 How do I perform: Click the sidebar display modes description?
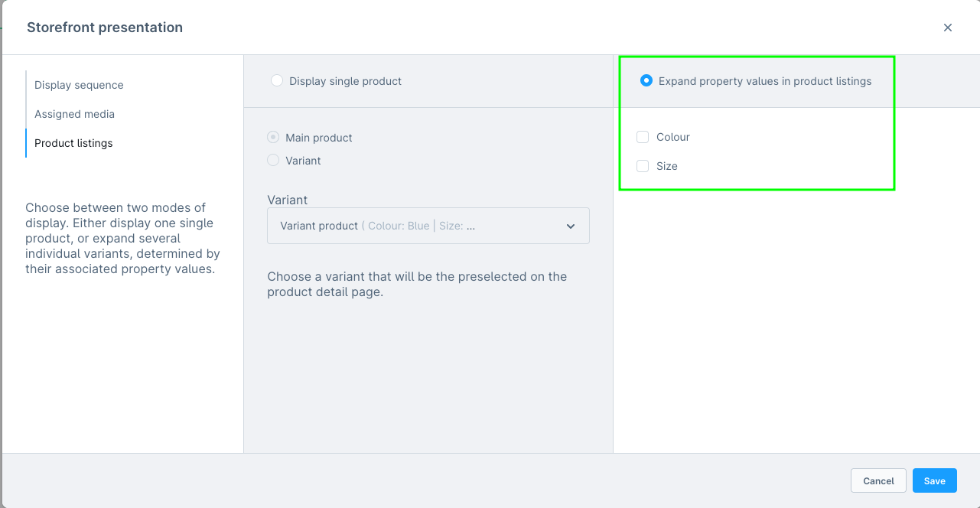122,238
